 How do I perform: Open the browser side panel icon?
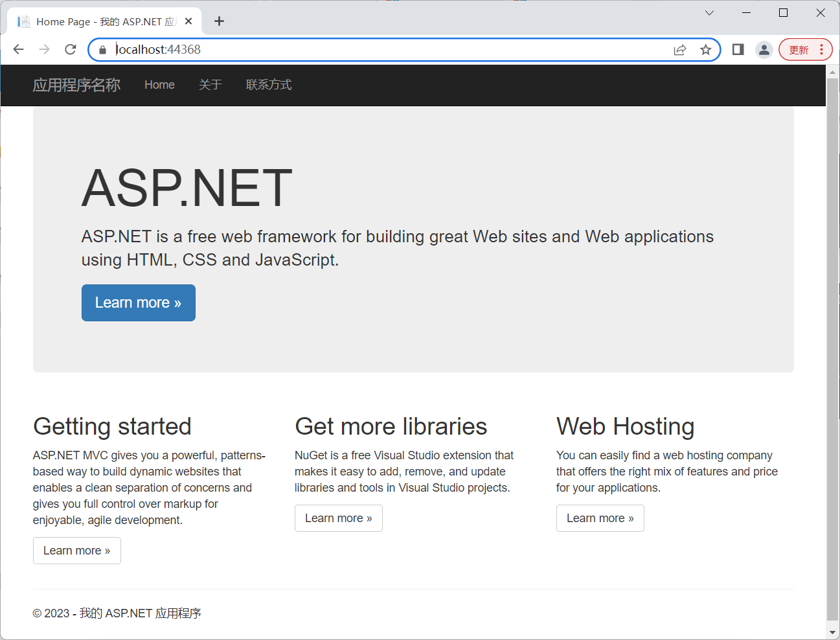pos(738,49)
